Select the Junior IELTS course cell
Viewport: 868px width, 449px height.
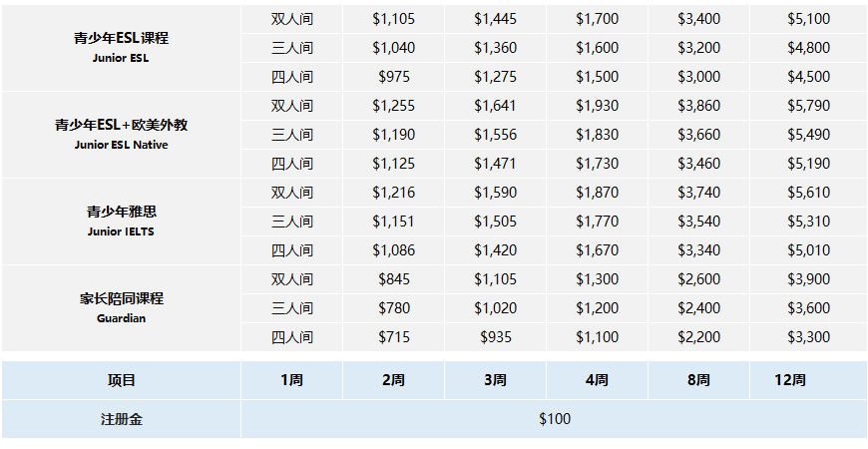[x=122, y=222]
